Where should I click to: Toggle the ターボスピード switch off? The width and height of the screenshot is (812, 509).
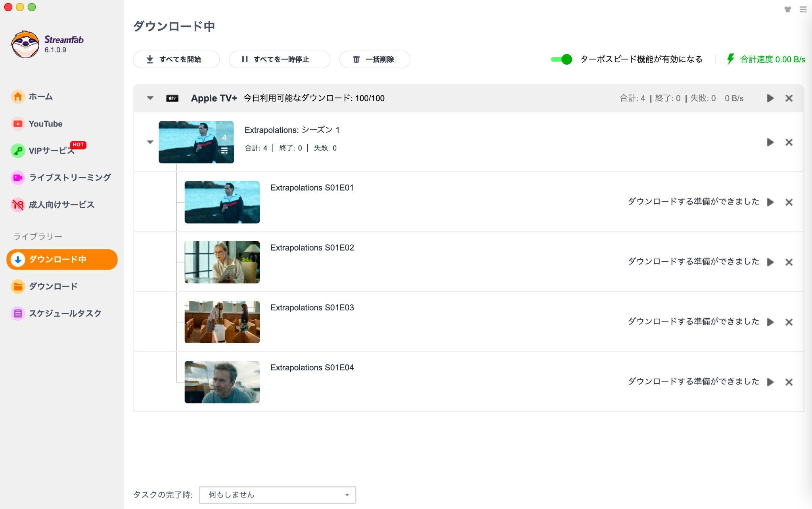point(561,59)
